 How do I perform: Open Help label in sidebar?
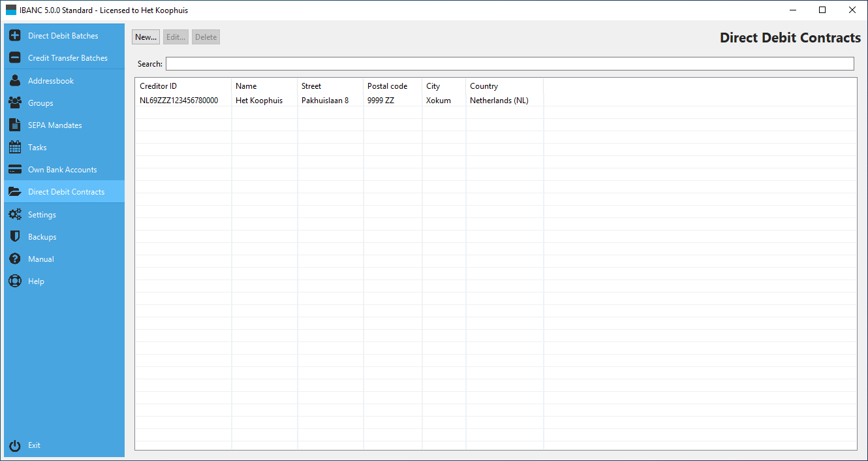tap(36, 281)
